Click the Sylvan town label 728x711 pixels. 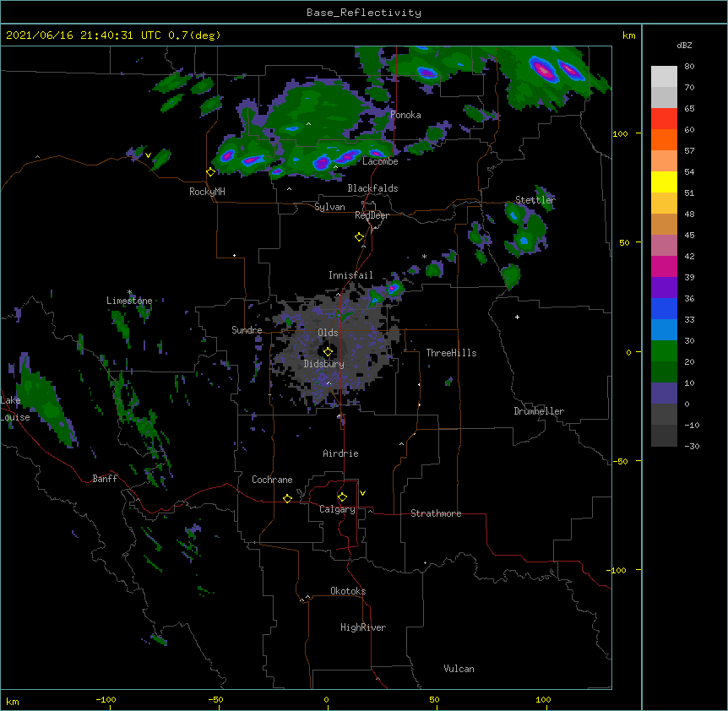(x=329, y=207)
